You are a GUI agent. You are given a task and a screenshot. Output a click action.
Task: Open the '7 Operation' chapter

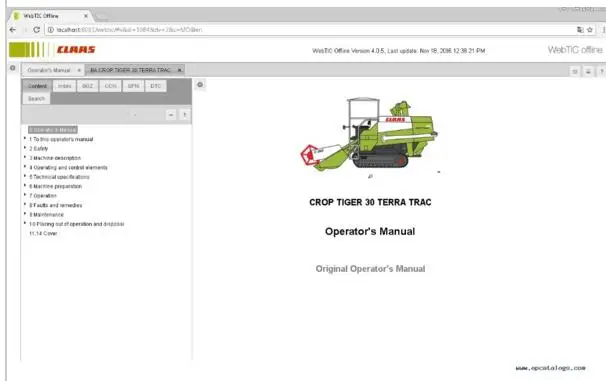[x=43, y=196]
